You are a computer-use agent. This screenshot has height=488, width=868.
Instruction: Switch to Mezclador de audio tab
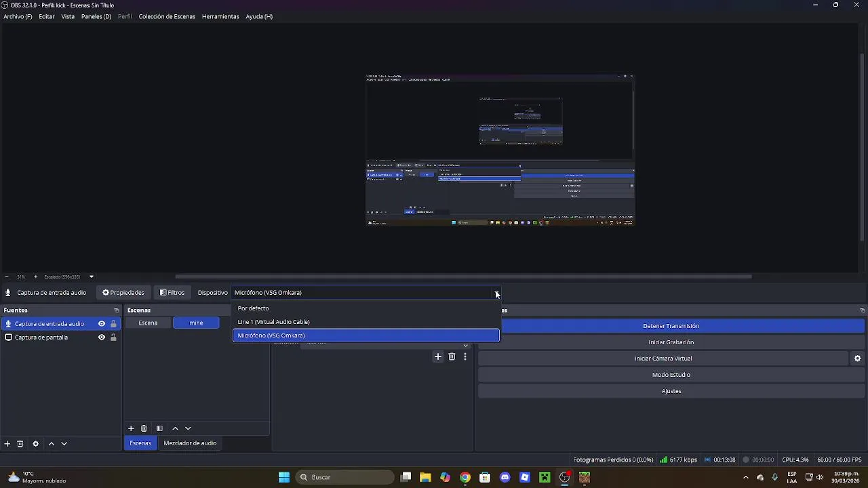[190, 443]
